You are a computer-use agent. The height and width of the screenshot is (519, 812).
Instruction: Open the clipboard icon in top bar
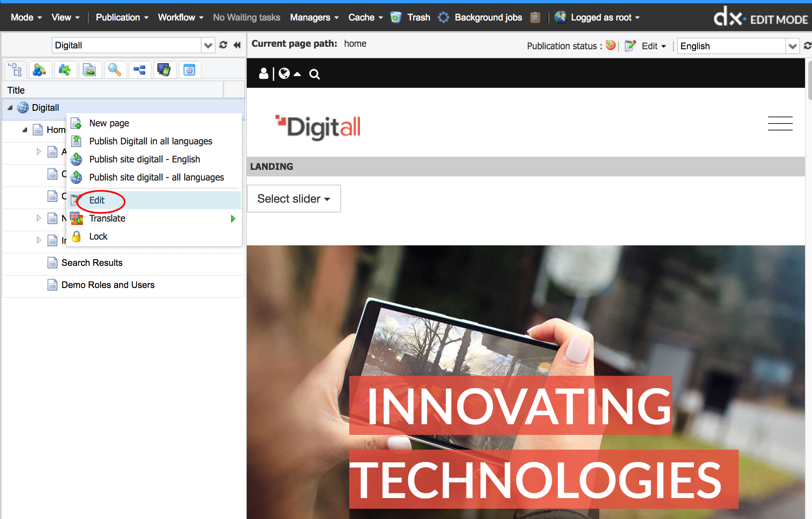[535, 17]
